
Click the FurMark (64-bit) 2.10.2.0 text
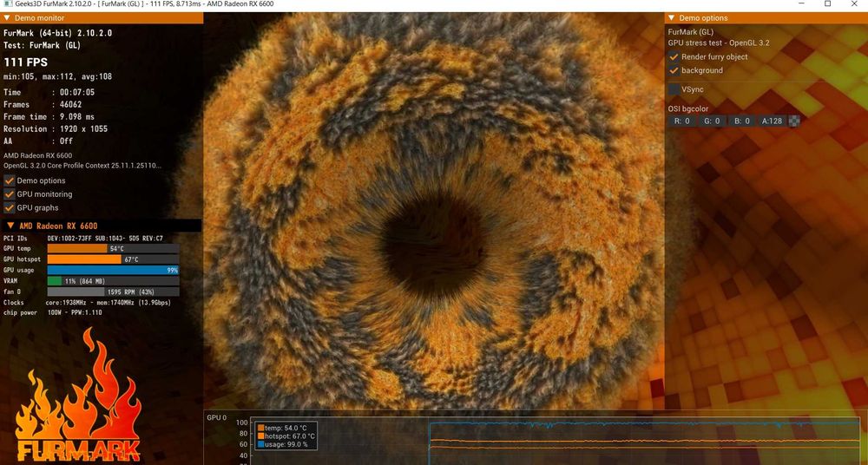(57, 33)
